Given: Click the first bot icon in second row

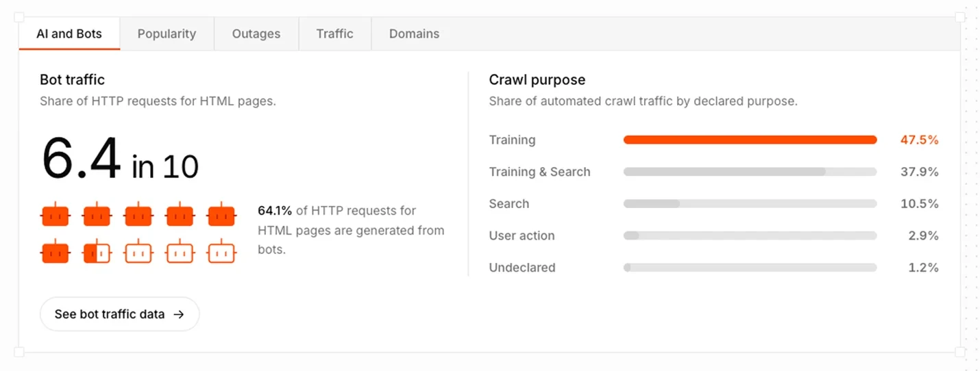Looking at the screenshot, I should click(x=55, y=252).
